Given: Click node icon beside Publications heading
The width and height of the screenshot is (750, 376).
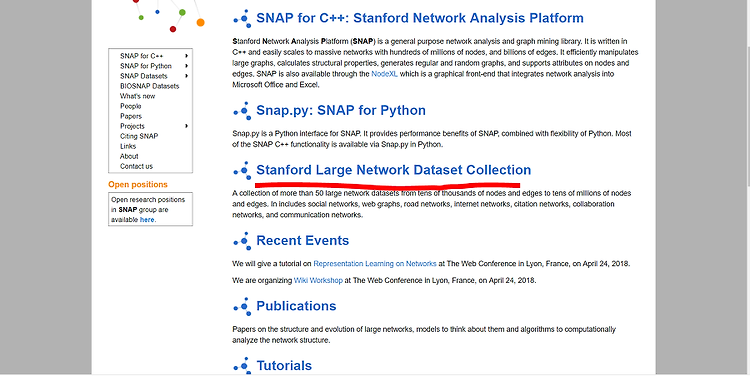Looking at the screenshot, I should pyautogui.click(x=243, y=306).
